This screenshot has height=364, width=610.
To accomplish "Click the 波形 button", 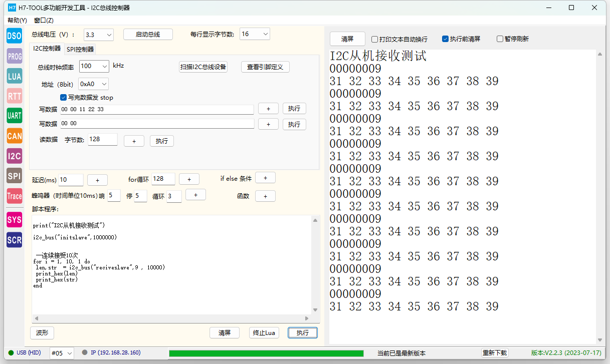I will tap(42, 332).
